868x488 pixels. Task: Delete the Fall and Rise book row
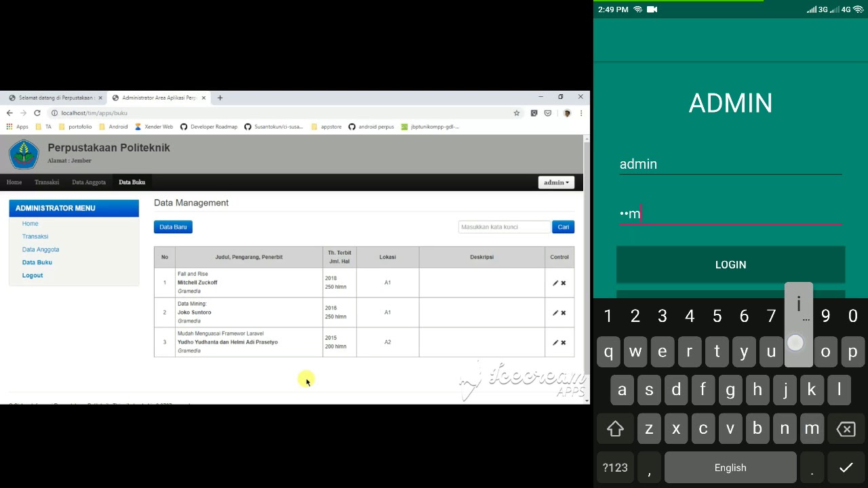[564, 283]
